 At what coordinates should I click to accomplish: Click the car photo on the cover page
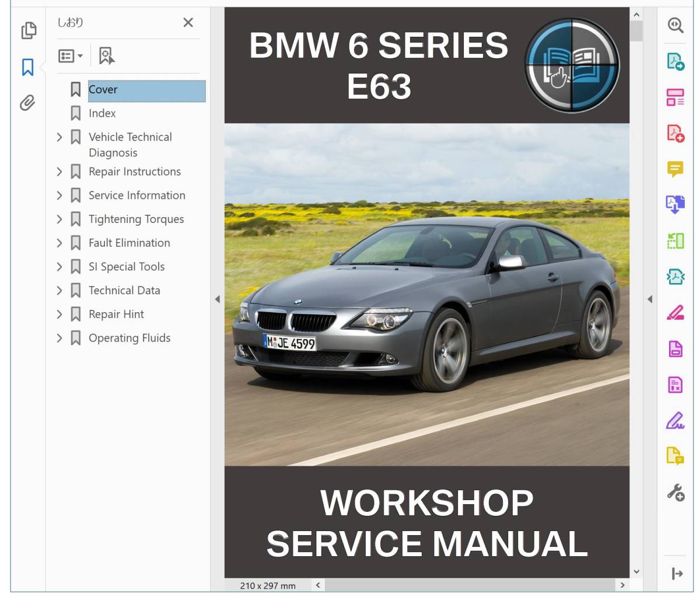(x=427, y=294)
